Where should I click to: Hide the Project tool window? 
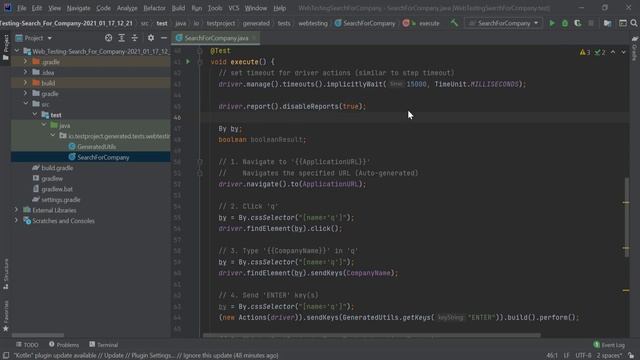click(x=164, y=38)
